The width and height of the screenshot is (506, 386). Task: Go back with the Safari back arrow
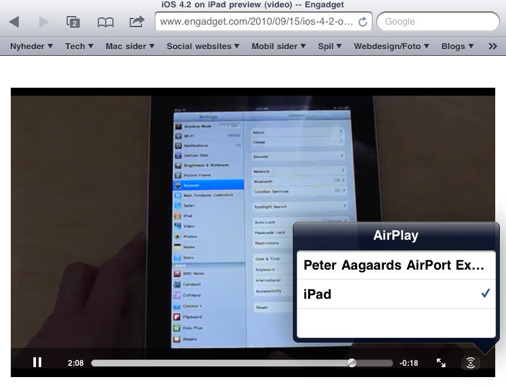[14, 22]
